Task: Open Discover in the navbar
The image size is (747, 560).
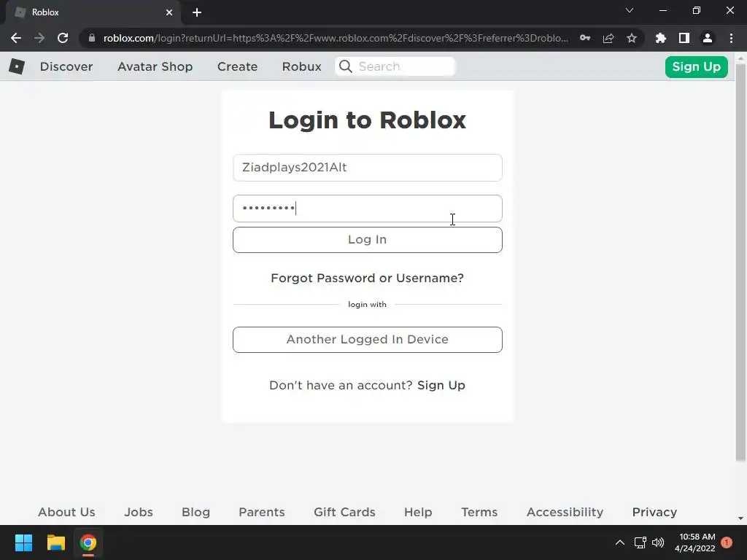Action: point(66,66)
